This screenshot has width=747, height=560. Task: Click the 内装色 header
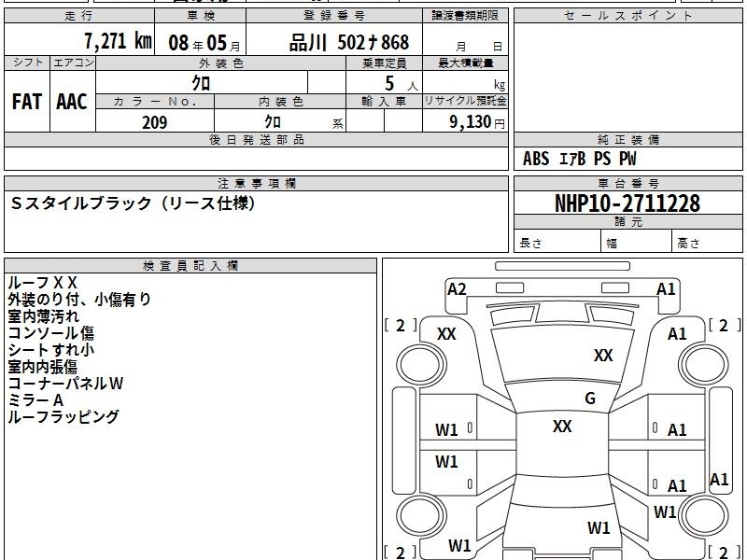pos(281,102)
